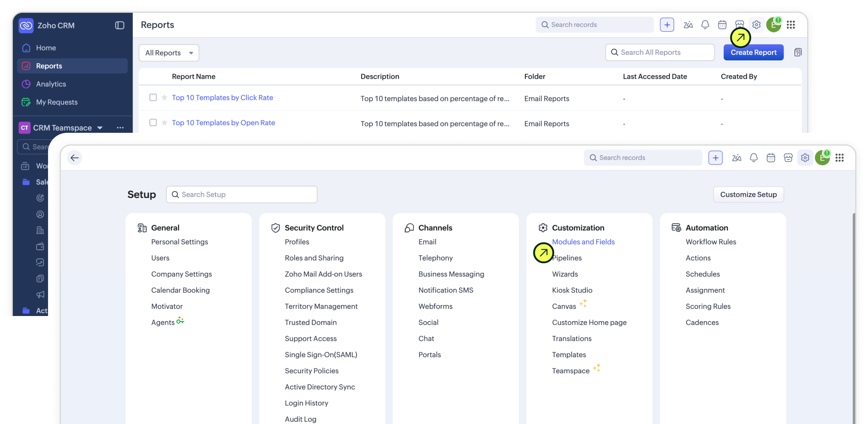Image resolution: width=868 pixels, height=424 pixels.
Task: Click Setup page vertical scrollbar
Action: click(x=854, y=318)
